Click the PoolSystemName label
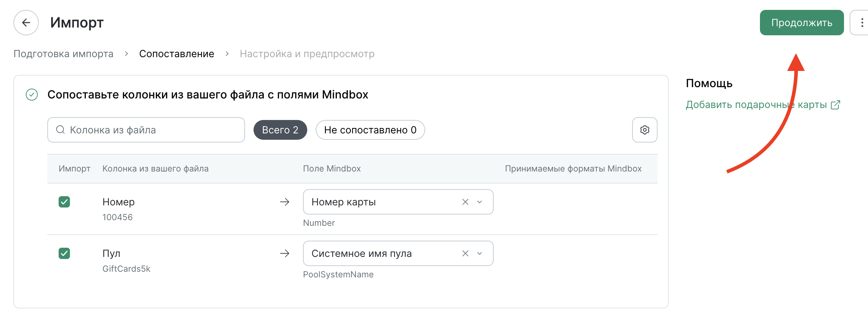 [338, 274]
